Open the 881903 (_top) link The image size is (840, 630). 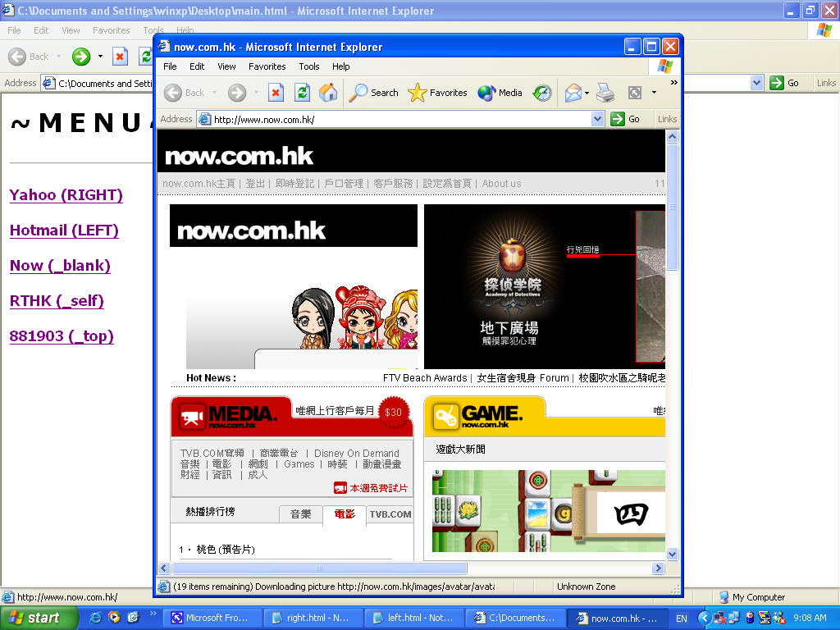[x=61, y=336]
